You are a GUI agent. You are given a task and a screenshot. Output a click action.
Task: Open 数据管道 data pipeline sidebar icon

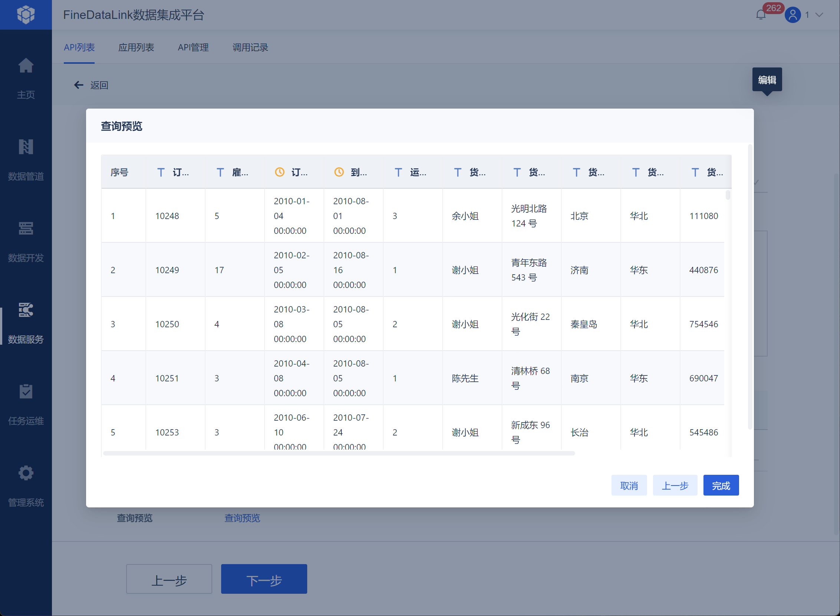tap(26, 147)
